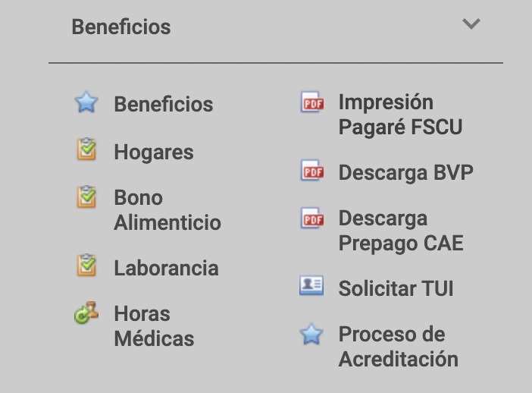Download the Impresión Pagaré FSCU document

pos(400,115)
